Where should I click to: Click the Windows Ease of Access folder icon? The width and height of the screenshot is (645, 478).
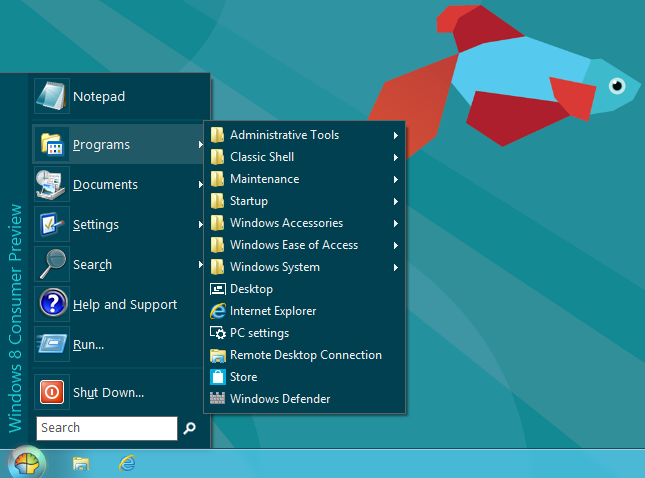(x=217, y=245)
